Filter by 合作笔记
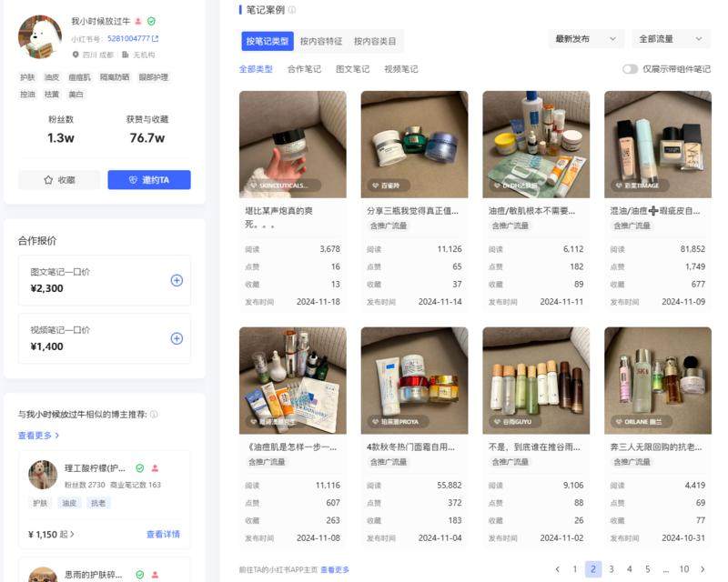This screenshot has height=582, width=728. (x=304, y=69)
